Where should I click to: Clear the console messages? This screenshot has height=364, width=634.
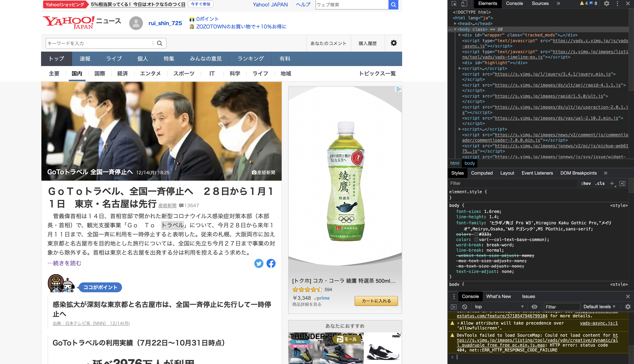tap(465, 306)
